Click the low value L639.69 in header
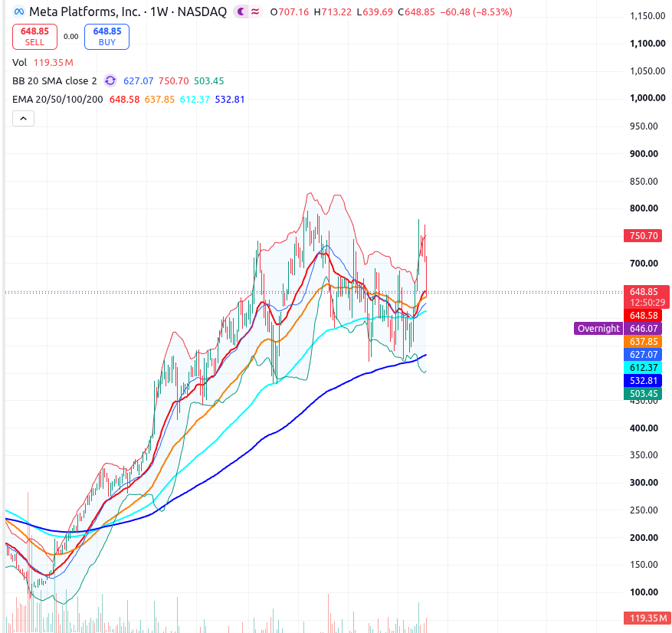The image size is (672, 633). pyautogui.click(x=375, y=12)
